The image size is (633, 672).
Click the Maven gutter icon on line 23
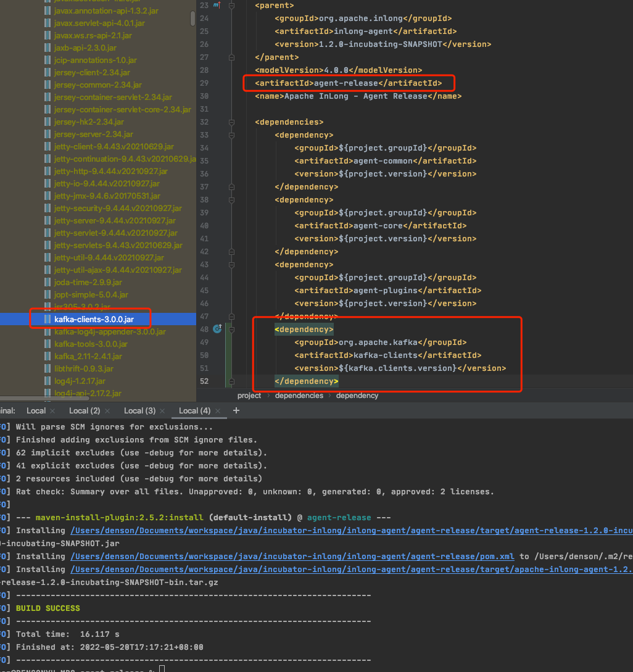pos(217,5)
